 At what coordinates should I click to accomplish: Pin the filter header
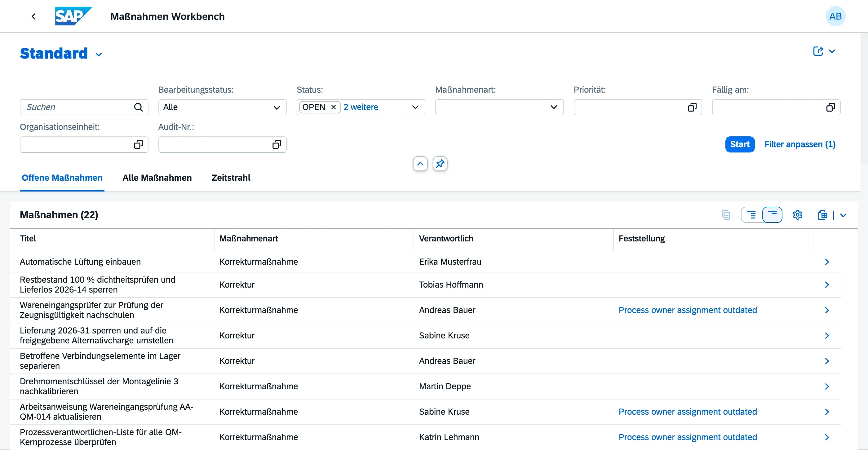tap(440, 164)
